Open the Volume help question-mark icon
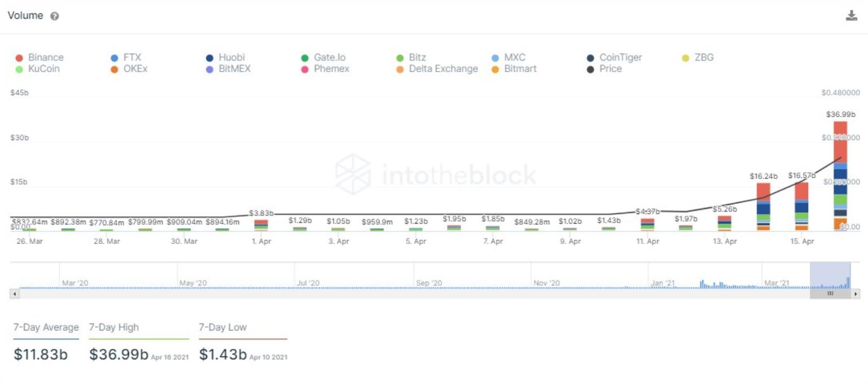The width and height of the screenshot is (868, 384). click(x=55, y=16)
